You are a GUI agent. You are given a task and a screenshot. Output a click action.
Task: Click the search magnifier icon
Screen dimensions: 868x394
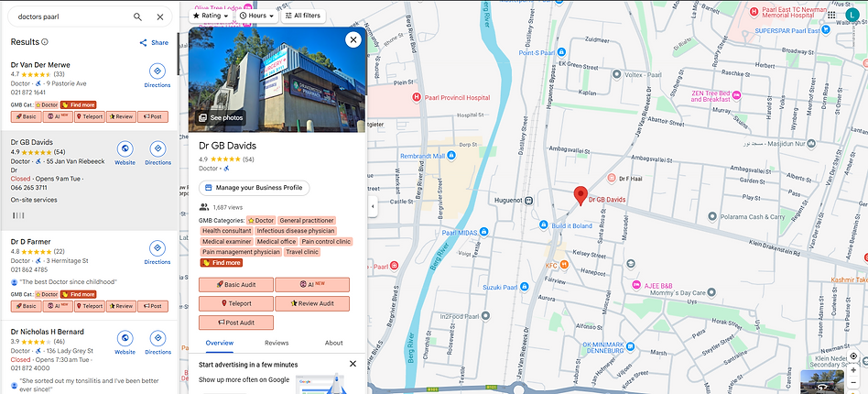pos(138,16)
